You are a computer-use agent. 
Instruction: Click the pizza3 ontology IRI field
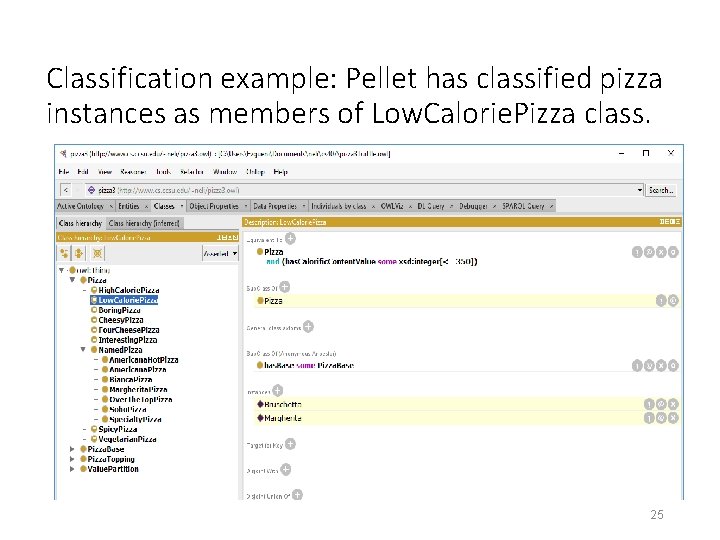365,190
